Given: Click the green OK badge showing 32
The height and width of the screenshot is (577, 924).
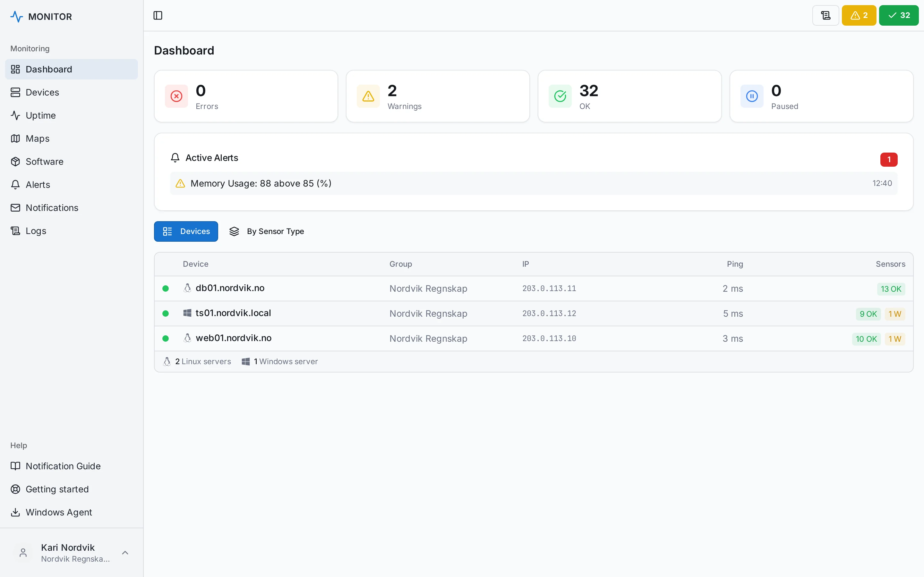Looking at the screenshot, I should [x=898, y=15].
